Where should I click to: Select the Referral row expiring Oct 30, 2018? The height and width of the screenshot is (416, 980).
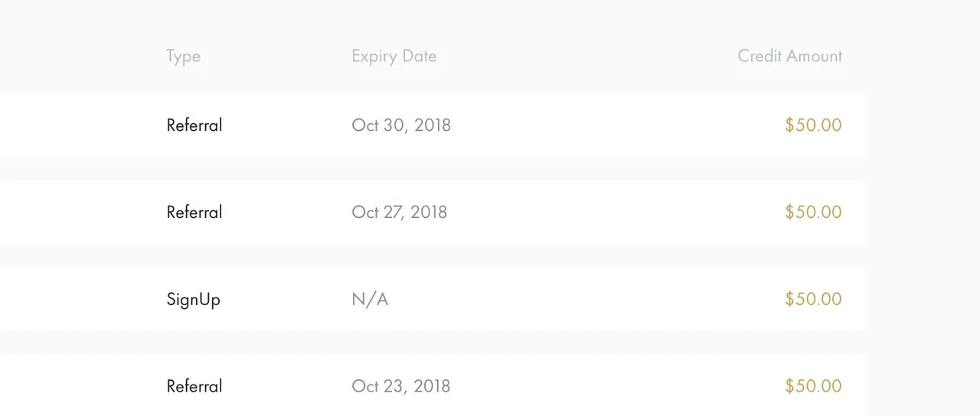(x=433, y=125)
